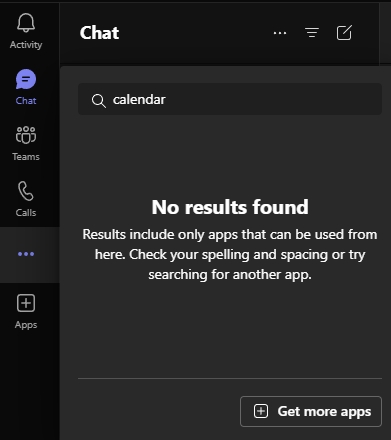Open the Calls phone icon
This screenshot has height=440, width=391.
pyautogui.click(x=26, y=191)
